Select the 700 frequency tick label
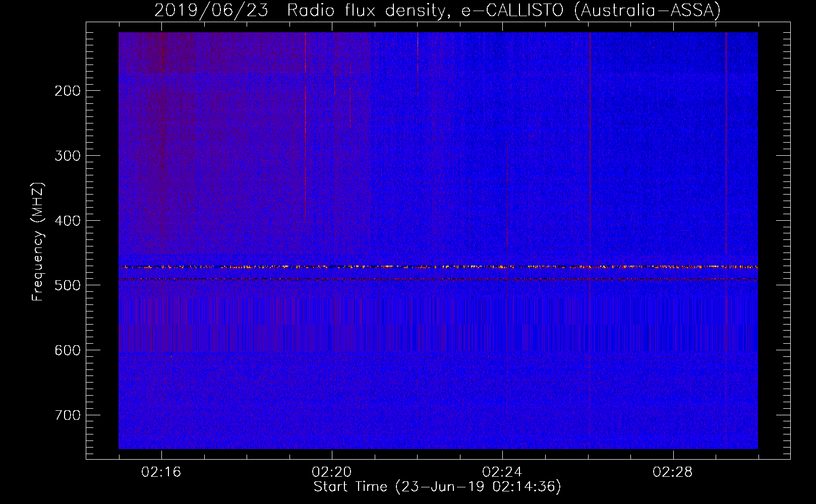The width and height of the screenshot is (816, 504). (67, 415)
